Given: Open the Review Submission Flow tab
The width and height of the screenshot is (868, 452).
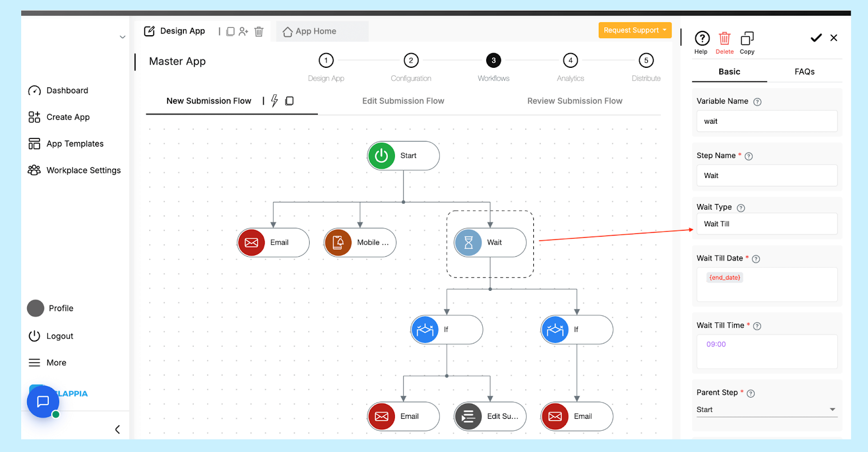Looking at the screenshot, I should click(x=575, y=101).
